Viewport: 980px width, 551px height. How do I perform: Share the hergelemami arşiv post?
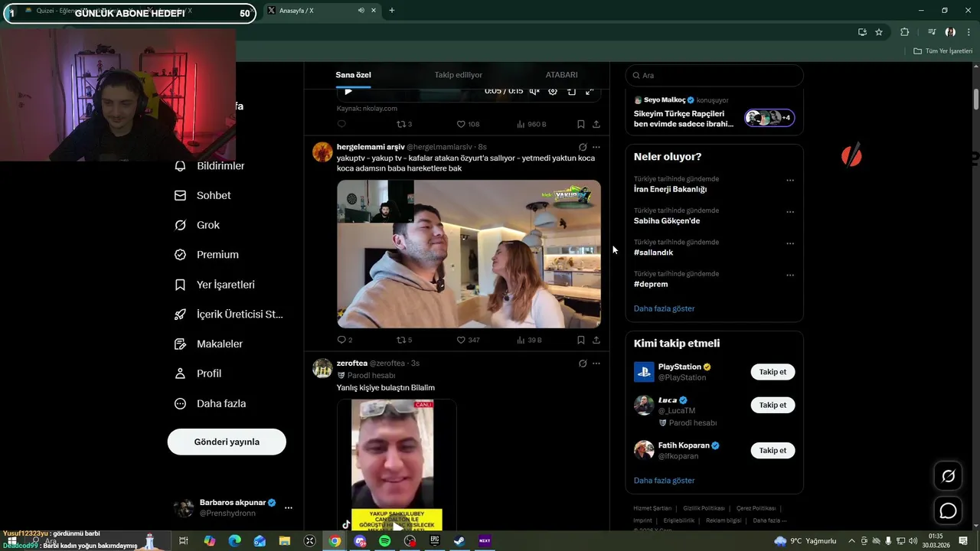(x=596, y=340)
